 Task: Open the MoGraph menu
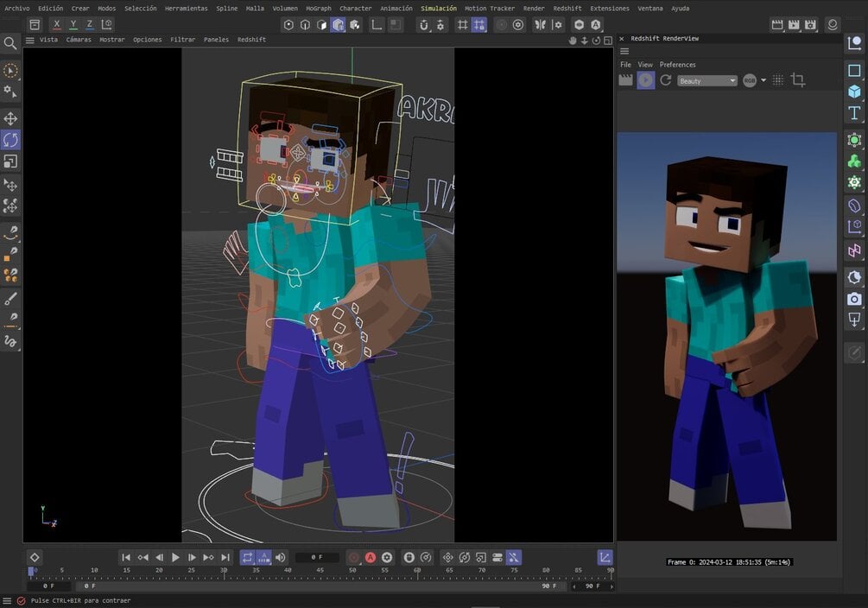319,9
